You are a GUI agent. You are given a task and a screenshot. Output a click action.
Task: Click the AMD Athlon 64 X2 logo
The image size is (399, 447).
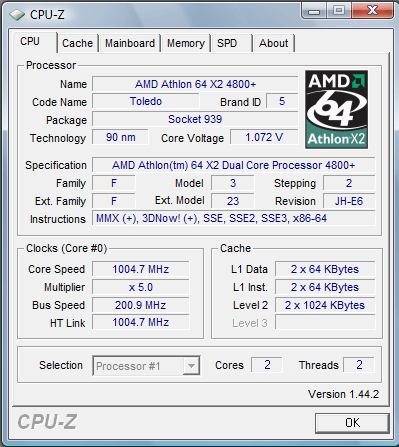pyautogui.click(x=337, y=109)
